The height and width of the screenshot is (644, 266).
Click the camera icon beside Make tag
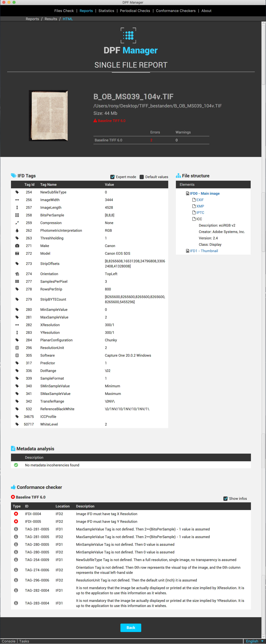click(17, 246)
